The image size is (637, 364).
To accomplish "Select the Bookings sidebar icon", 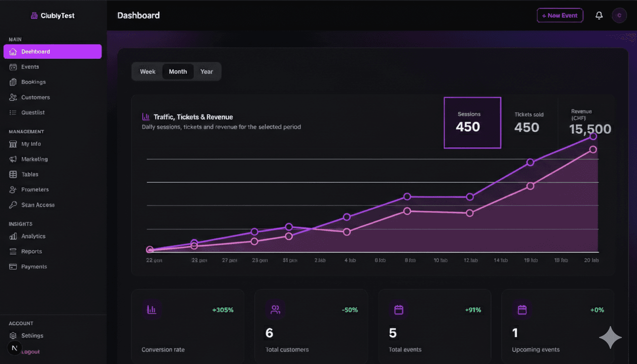I will [13, 82].
